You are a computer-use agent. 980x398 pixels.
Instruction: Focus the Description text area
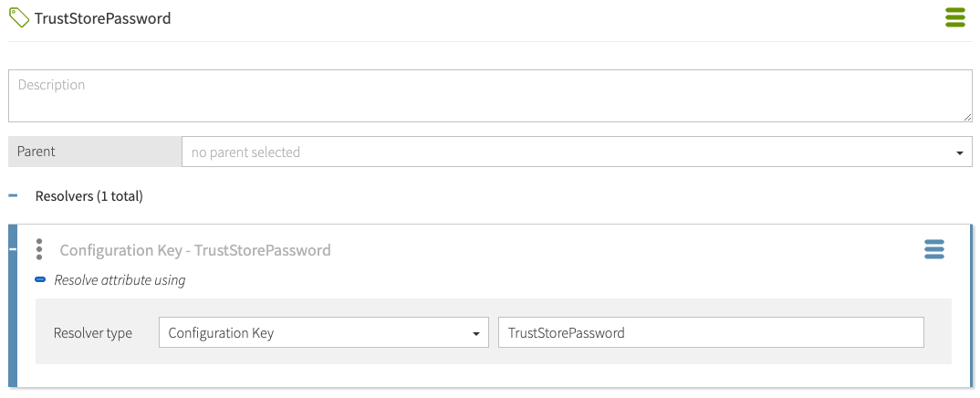[489, 96]
